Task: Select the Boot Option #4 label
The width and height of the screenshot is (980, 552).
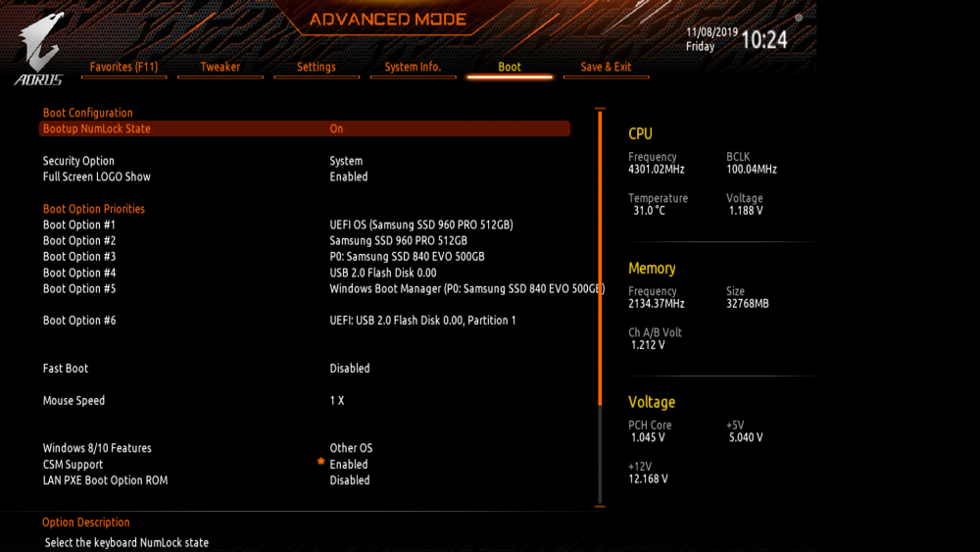Action: coord(78,273)
